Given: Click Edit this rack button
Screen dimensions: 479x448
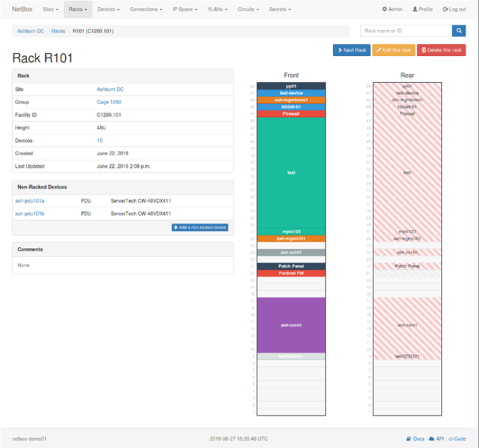Looking at the screenshot, I should pos(394,50).
